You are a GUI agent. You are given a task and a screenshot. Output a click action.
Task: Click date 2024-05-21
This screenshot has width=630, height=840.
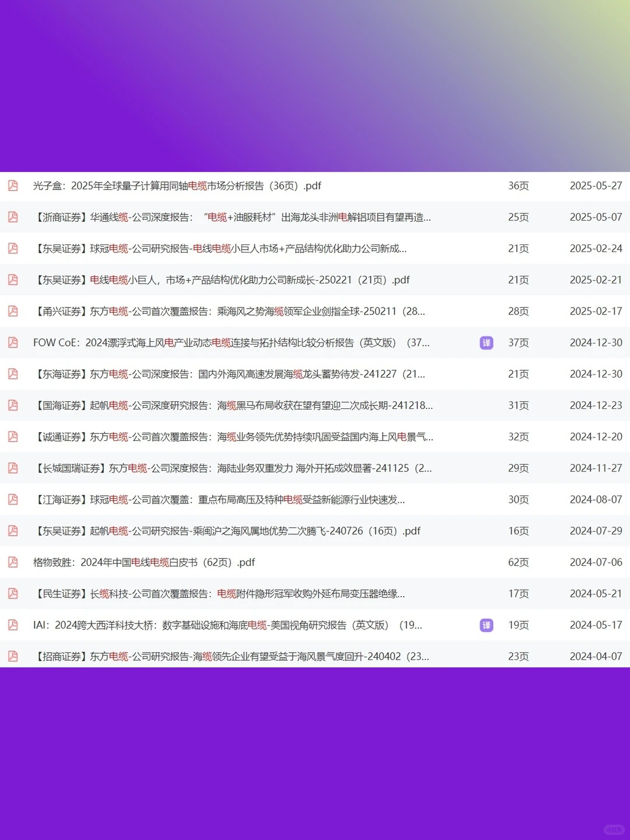(x=596, y=594)
